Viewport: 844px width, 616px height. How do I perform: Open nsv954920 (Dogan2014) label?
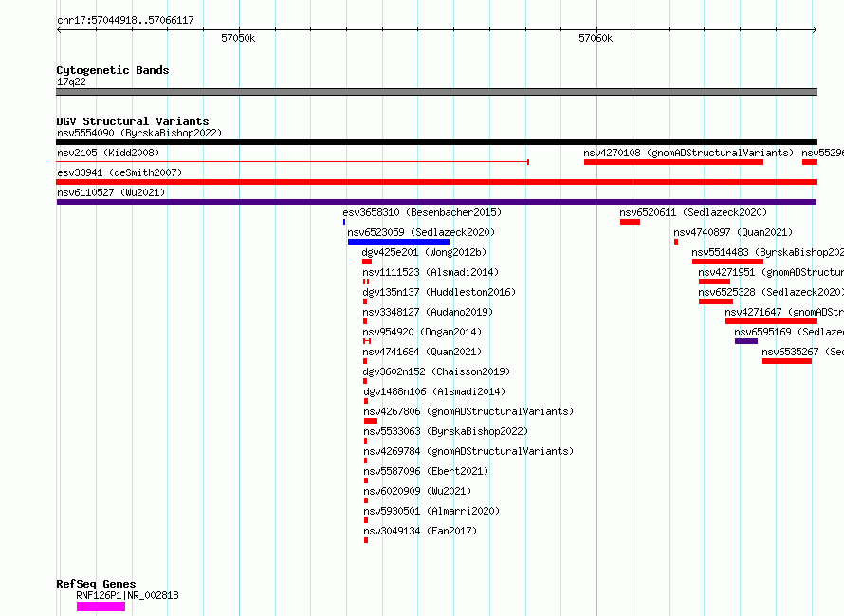coord(422,332)
